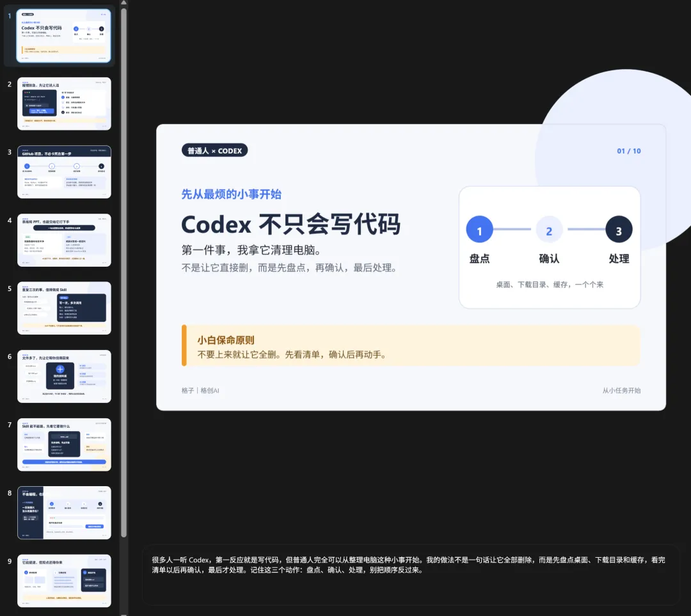Click the 盘点 step label
Viewport: 691px width, 616px height.
point(479,258)
